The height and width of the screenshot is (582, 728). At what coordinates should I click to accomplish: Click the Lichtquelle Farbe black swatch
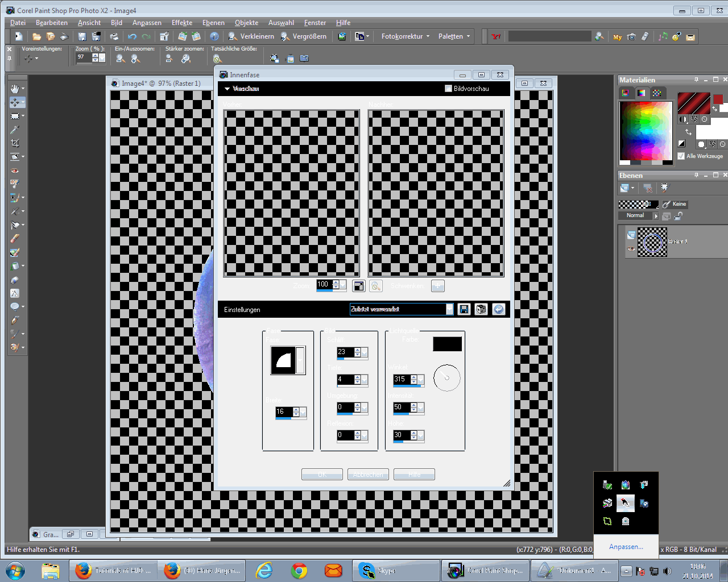pos(448,344)
